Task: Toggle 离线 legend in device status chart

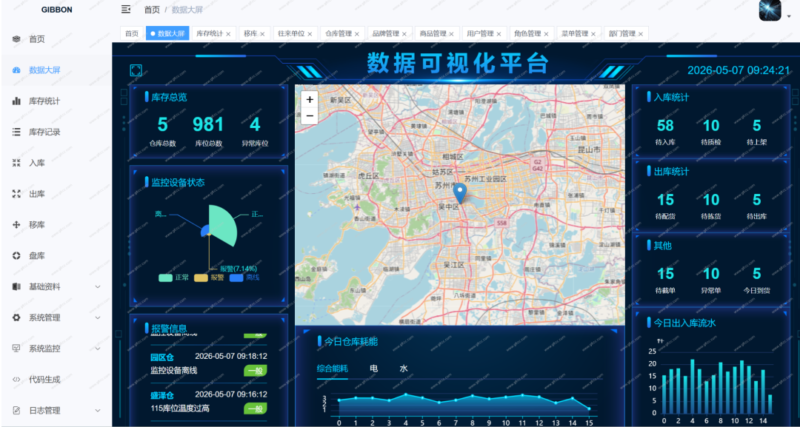Action: 244,278
